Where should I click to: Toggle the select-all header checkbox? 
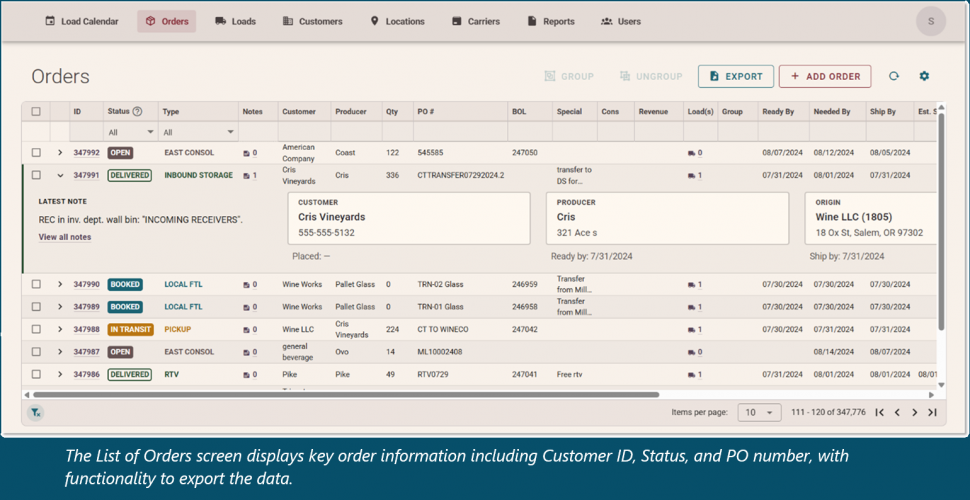tap(36, 111)
